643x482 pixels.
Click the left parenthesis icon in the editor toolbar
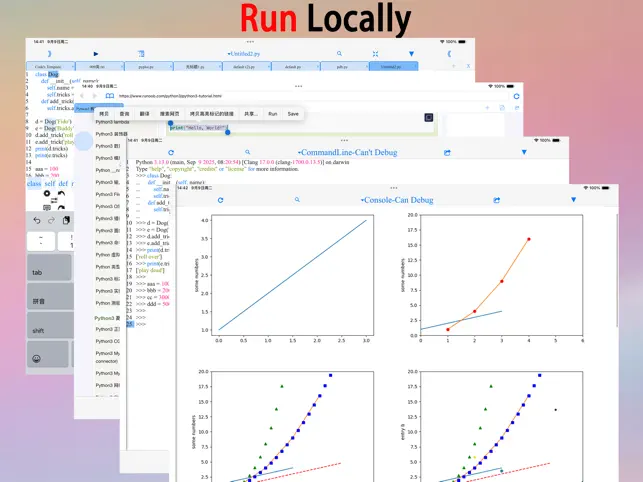click(x=449, y=54)
